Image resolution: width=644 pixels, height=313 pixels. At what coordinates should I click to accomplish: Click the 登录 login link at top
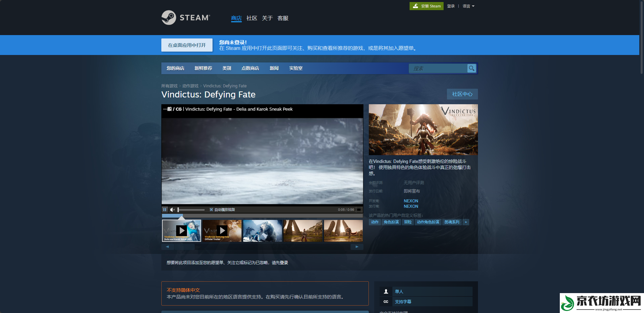(451, 6)
